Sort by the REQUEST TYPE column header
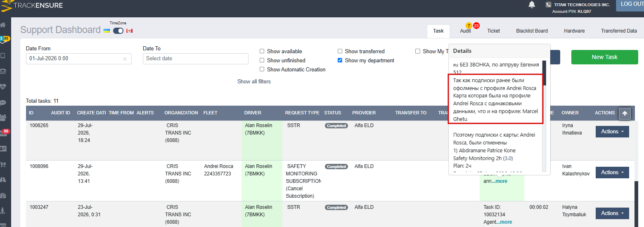The width and height of the screenshot is (644, 227). click(x=302, y=113)
